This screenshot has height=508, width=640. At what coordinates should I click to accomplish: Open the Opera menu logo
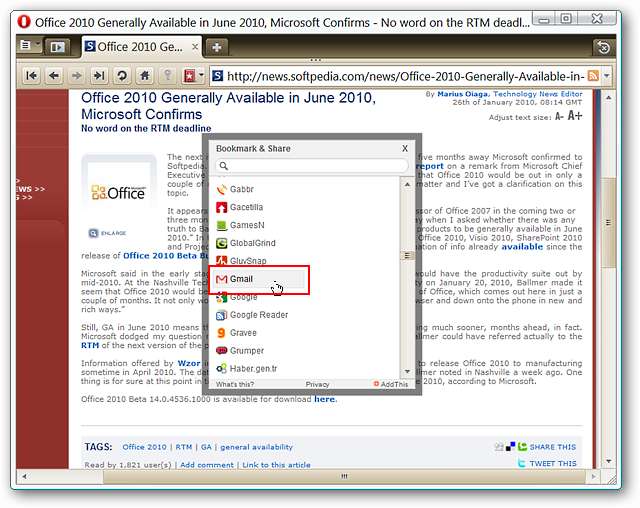pos(24,22)
